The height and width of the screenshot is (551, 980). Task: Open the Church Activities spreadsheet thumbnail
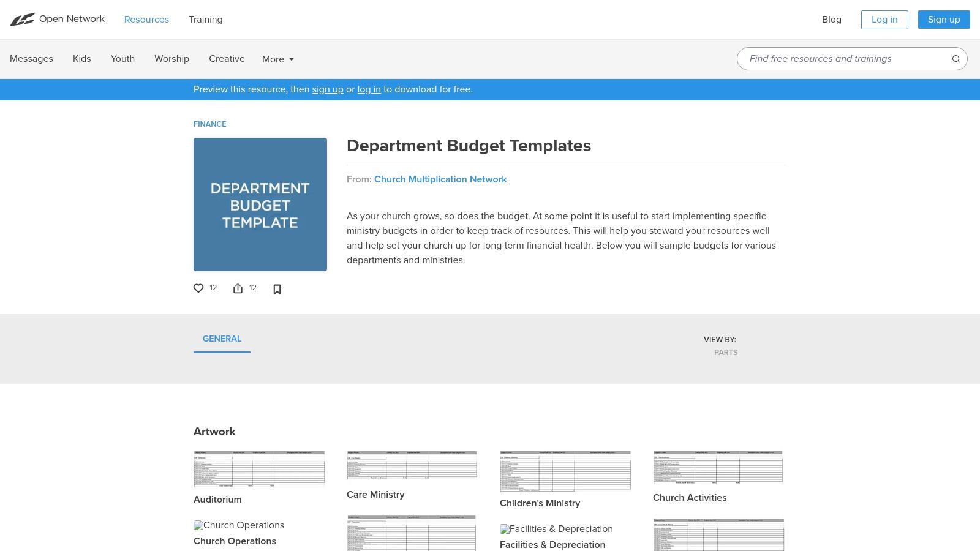(x=718, y=468)
